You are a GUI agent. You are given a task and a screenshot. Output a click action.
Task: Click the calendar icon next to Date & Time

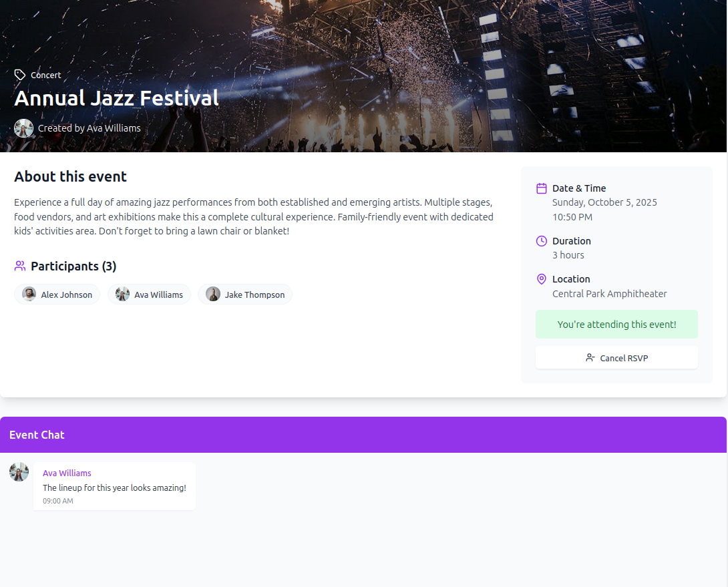542,188
